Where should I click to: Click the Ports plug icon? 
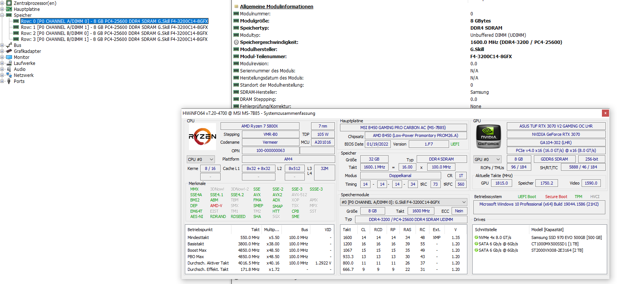tap(9, 81)
